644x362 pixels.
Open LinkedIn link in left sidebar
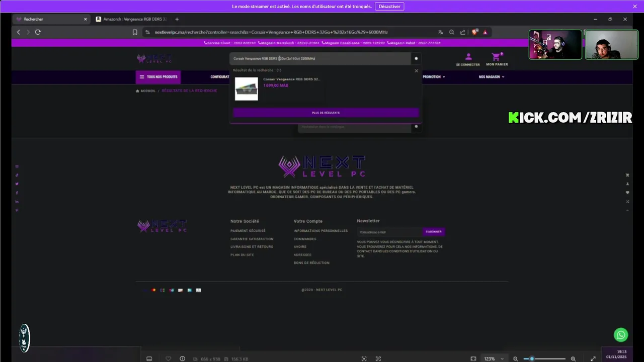tap(17, 202)
